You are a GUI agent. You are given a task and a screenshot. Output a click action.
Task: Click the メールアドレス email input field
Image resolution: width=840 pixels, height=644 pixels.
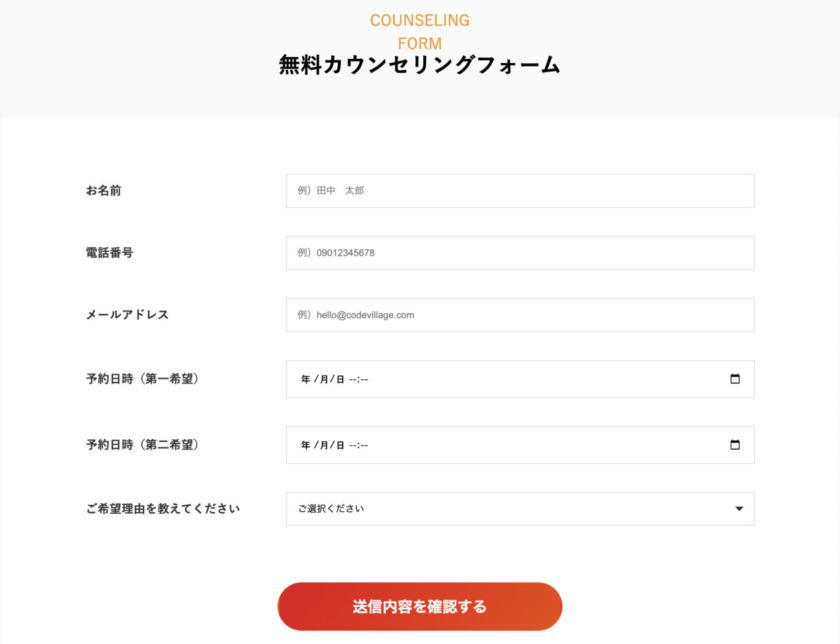(520, 315)
